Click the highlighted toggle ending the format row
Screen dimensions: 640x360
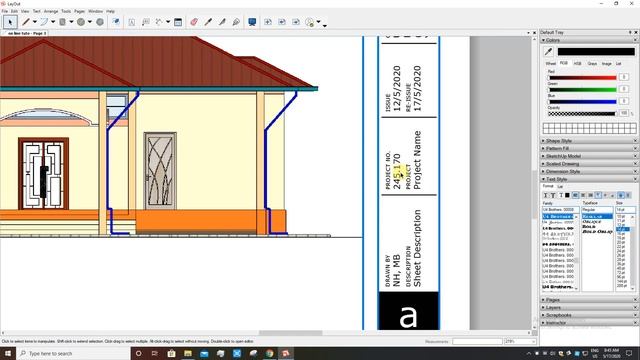click(621, 195)
